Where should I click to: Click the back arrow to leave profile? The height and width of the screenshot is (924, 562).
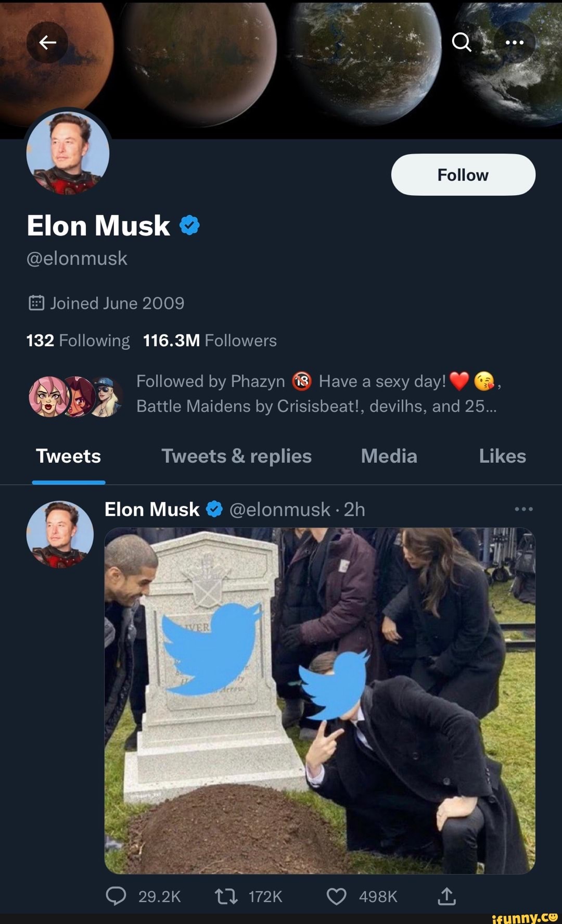click(x=47, y=43)
